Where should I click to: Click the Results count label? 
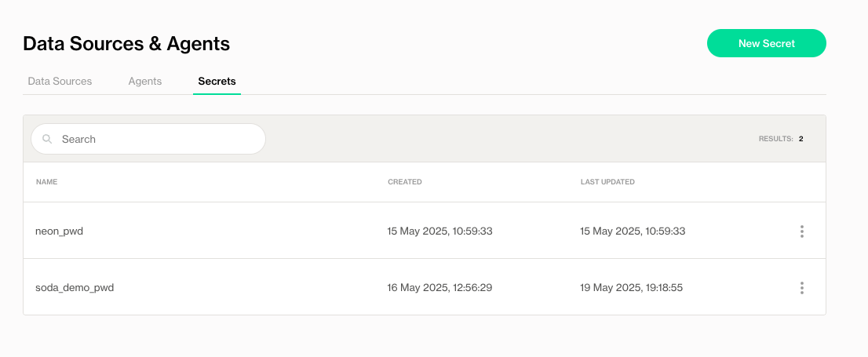click(x=775, y=139)
